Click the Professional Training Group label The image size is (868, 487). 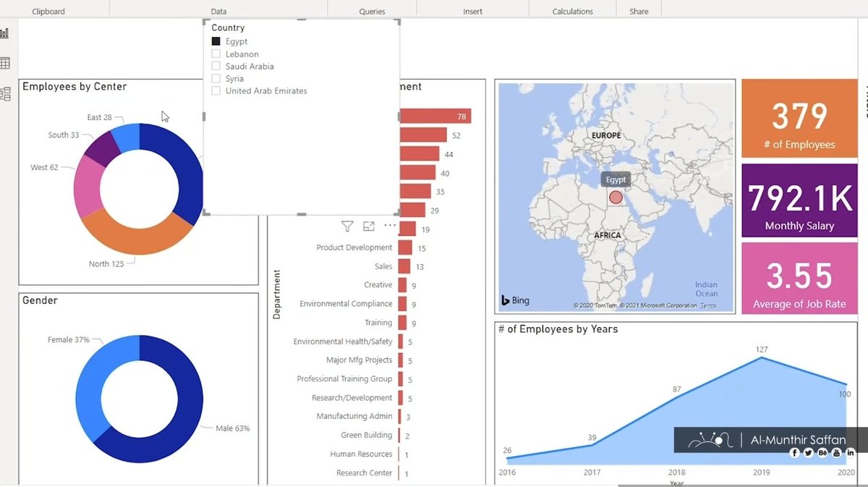(x=345, y=379)
